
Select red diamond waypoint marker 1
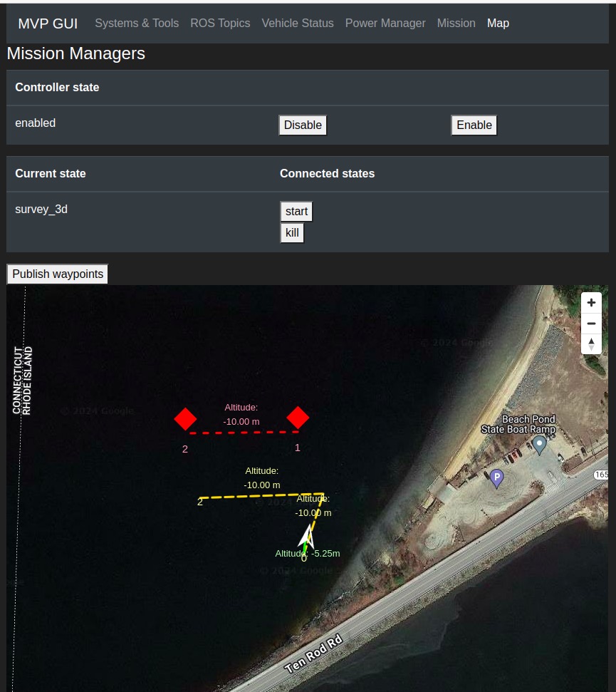click(x=298, y=418)
